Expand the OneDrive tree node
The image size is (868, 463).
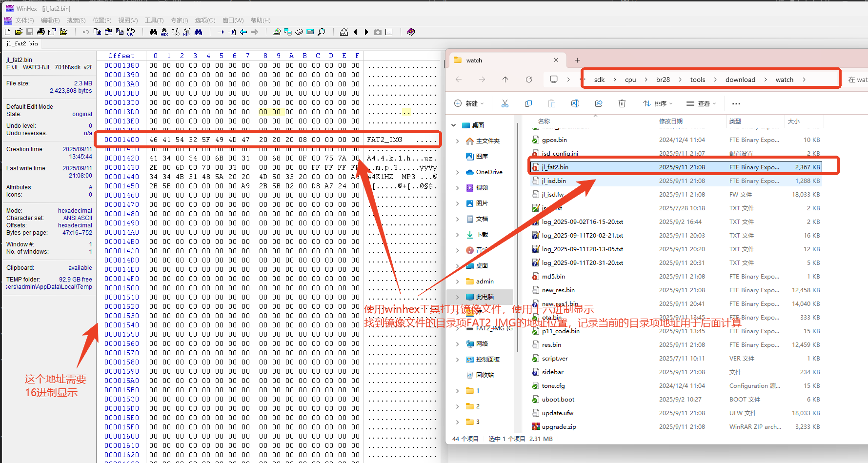tap(457, 172)
